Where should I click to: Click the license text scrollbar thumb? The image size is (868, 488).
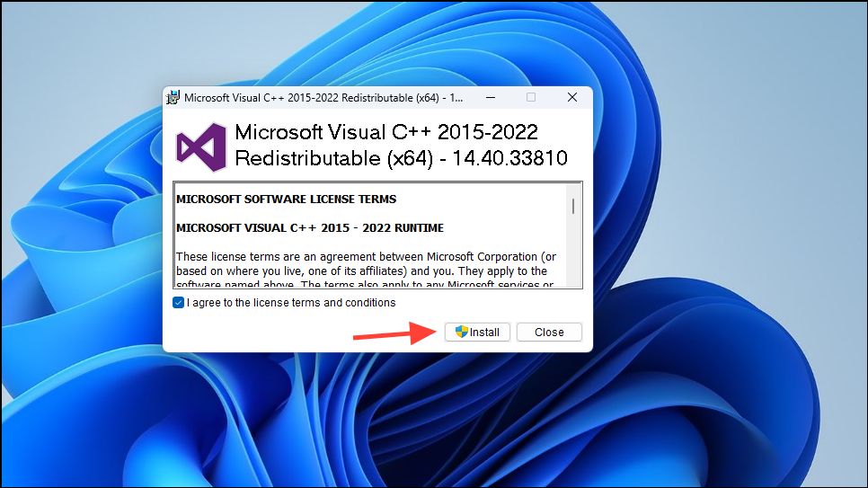tap(573, 206)
